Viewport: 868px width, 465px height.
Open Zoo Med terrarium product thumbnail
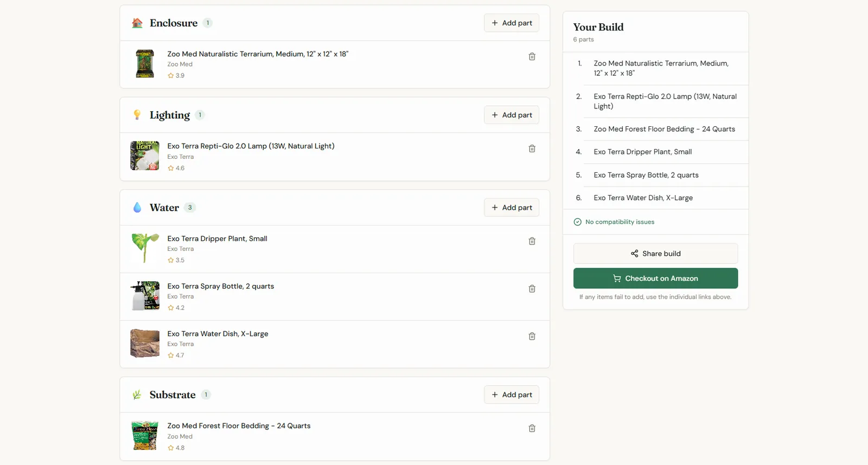pyautogui.click(x=145, y=64)
